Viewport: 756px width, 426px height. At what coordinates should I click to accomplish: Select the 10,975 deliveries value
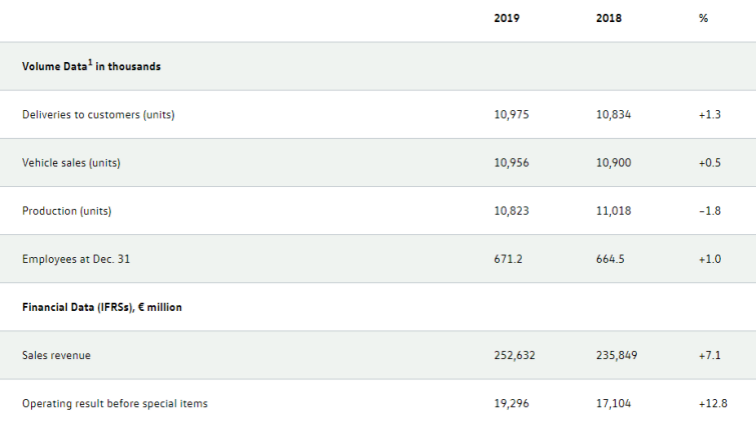point(511,114)
